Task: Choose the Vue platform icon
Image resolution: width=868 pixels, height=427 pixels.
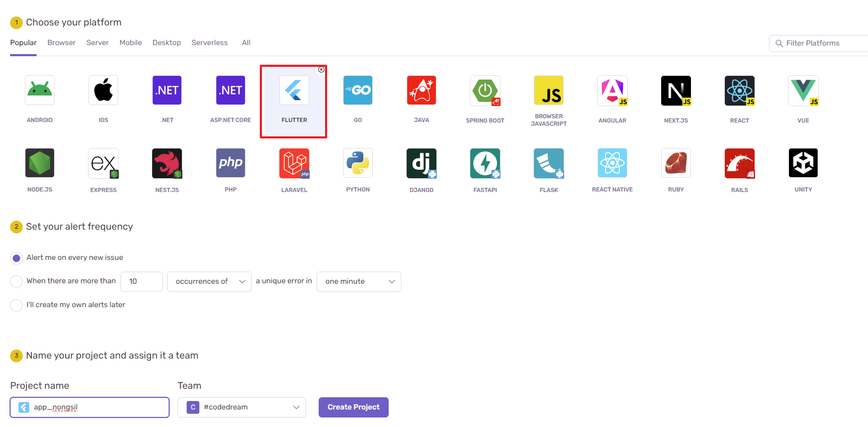Action: tap(803, 90)
